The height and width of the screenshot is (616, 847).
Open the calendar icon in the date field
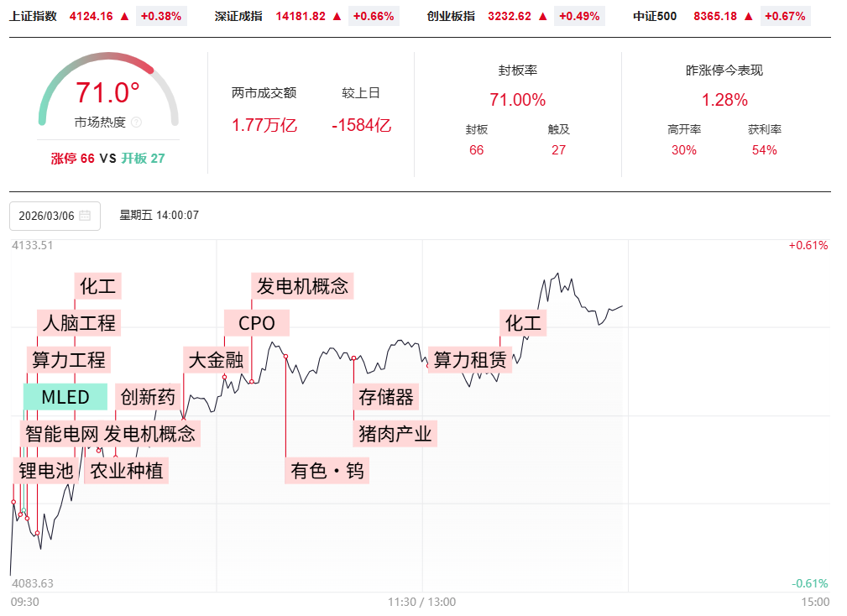[85, 216]
